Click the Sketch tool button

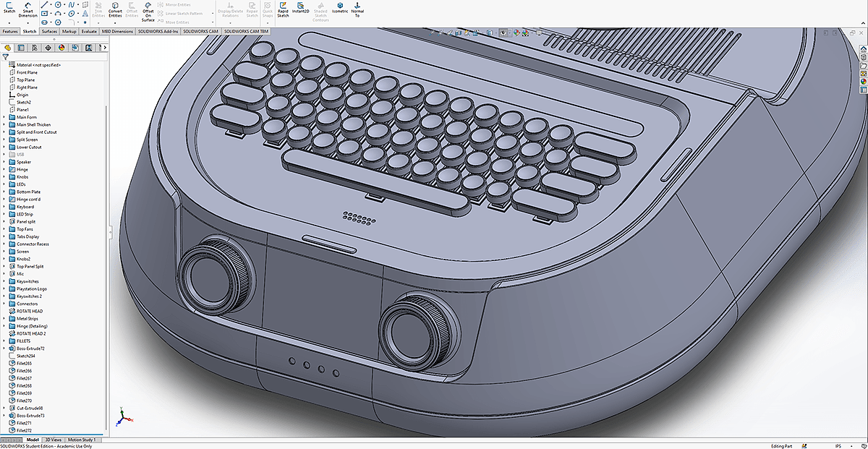point(9,9)
